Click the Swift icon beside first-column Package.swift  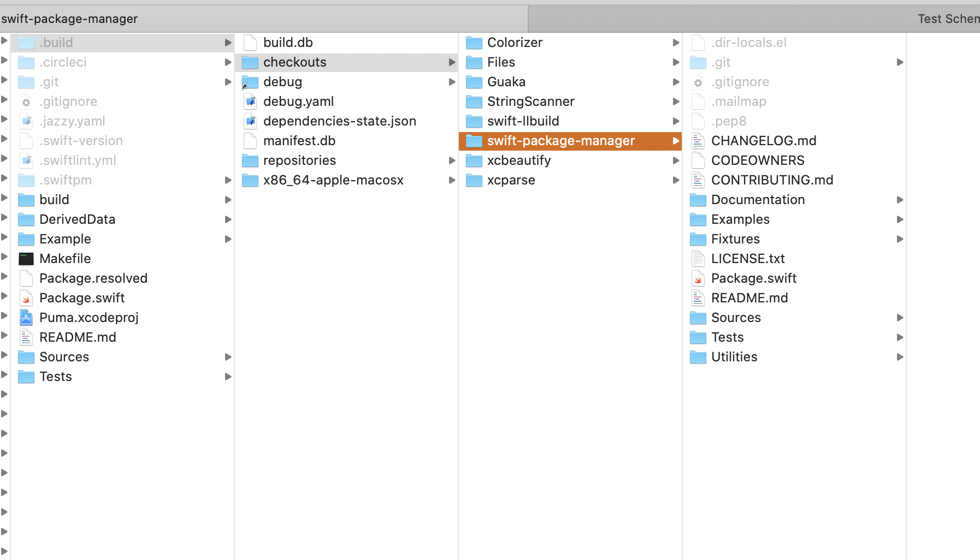pyautogui.click(x=26, y=298)
